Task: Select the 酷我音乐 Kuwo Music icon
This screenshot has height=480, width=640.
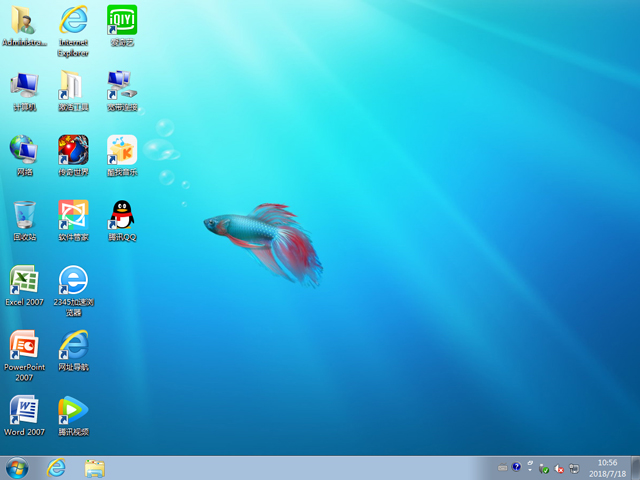Action: click(122, 150)
